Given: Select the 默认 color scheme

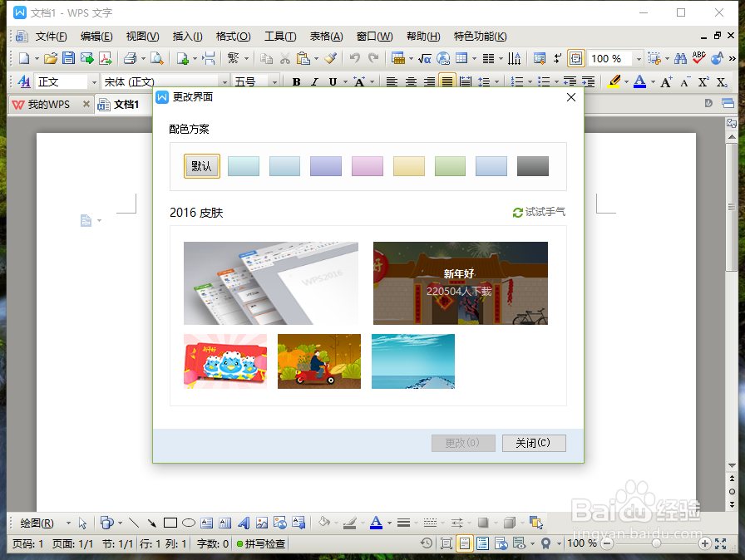Looking at the screenshot, I should pos(202,166).
